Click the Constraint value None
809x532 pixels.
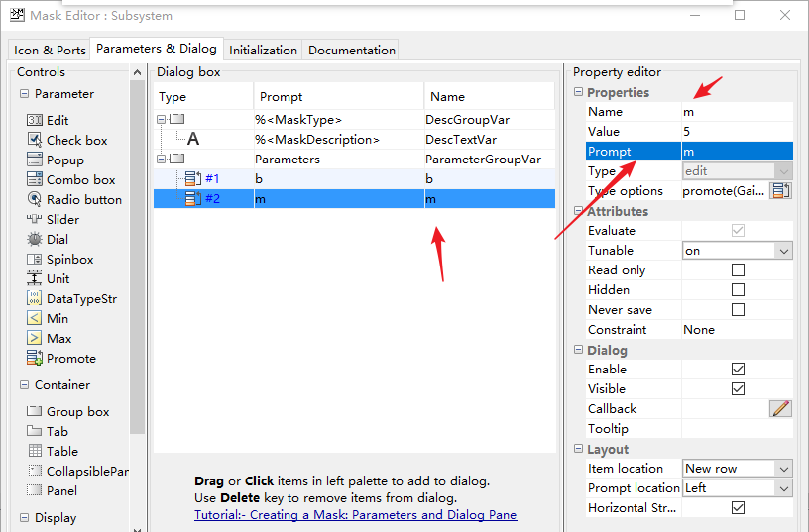(738, 330)
